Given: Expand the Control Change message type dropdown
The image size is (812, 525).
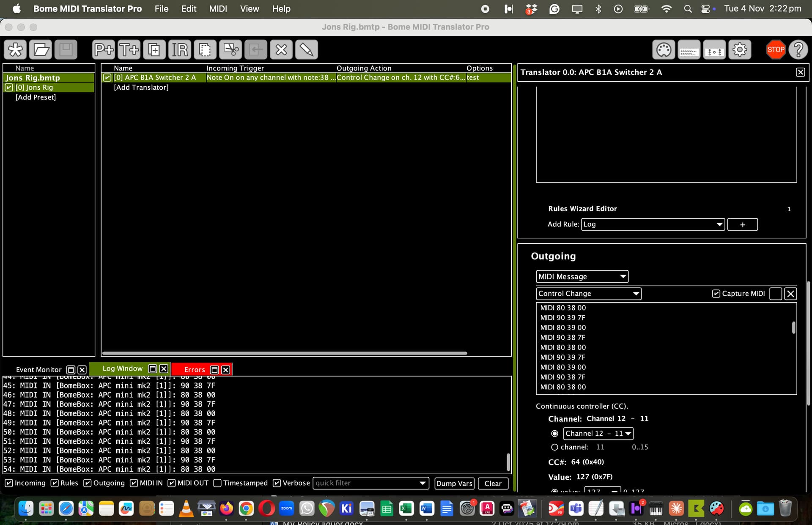Looking at the screenshot, I should [x=588, y=294].
